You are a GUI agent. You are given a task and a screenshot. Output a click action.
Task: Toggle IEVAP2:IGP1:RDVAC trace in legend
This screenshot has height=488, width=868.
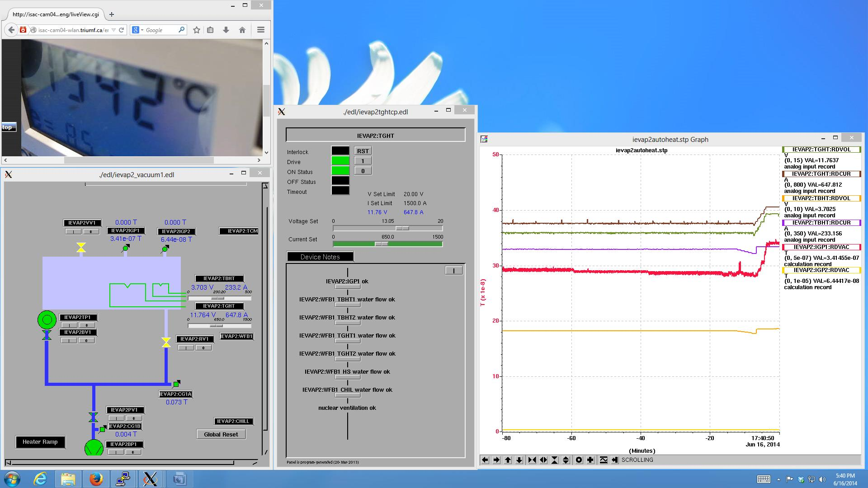(x=821, y=247)
